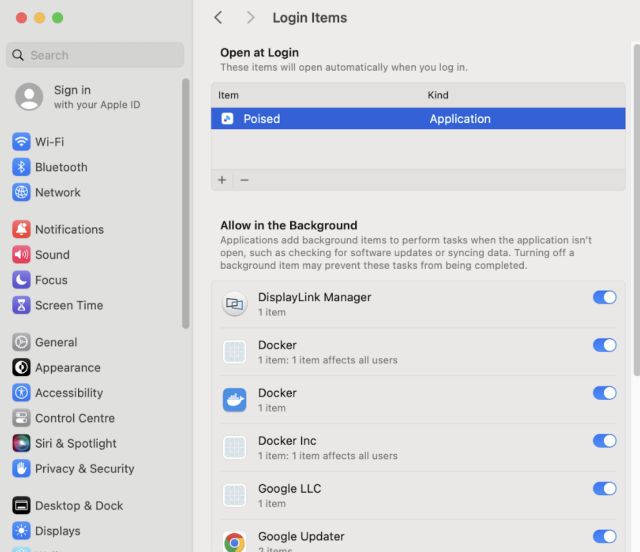This screenshot has height=552, width=640.
Task: Click the Google Updater Chrome icon
Action: [x=234, y=542]
